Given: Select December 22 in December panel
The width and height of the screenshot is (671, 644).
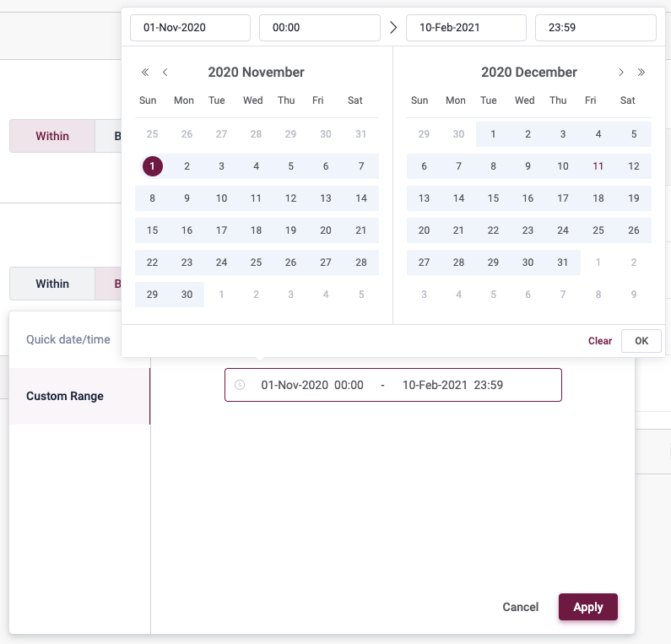Looking at the screenshot, I should tap(493, 230).
